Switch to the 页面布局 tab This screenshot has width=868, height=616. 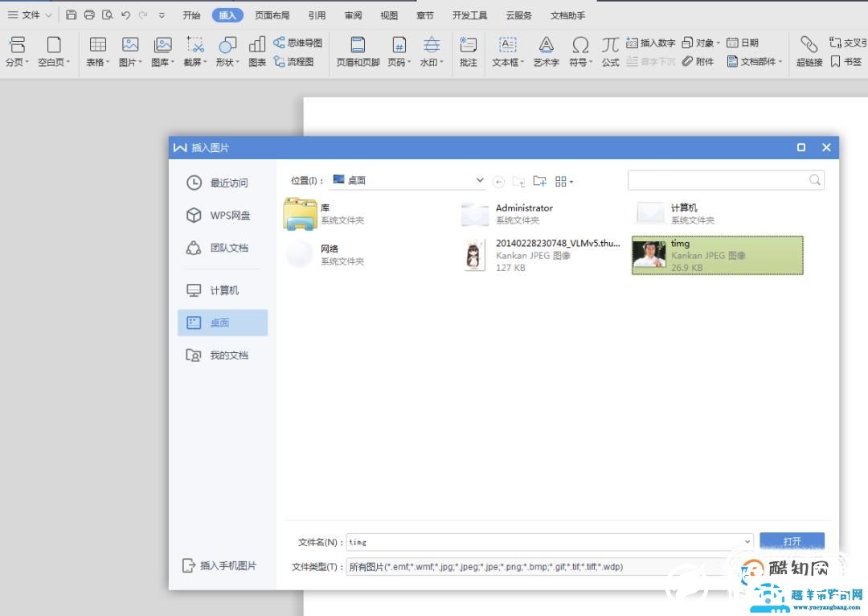click(x=272, y=15)
